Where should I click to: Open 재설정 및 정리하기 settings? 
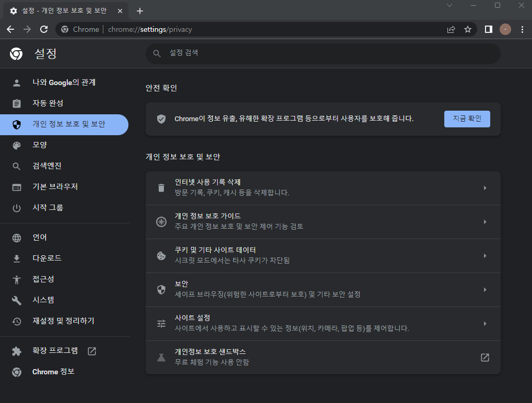click(64, 321)
